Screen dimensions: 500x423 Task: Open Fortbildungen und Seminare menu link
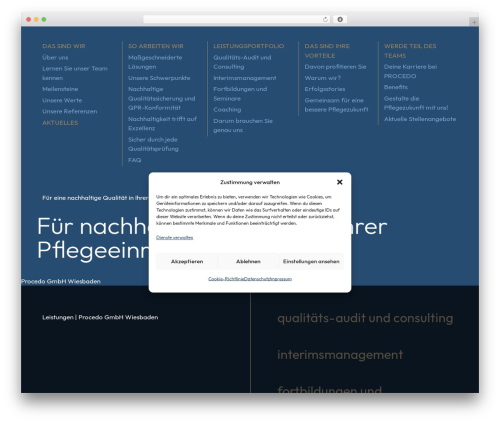pyautogui.click(x=240, y=94)
